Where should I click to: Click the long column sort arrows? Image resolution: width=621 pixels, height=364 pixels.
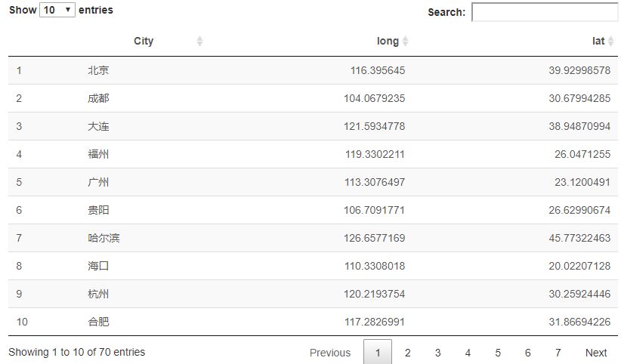click(x=405, y=42)
